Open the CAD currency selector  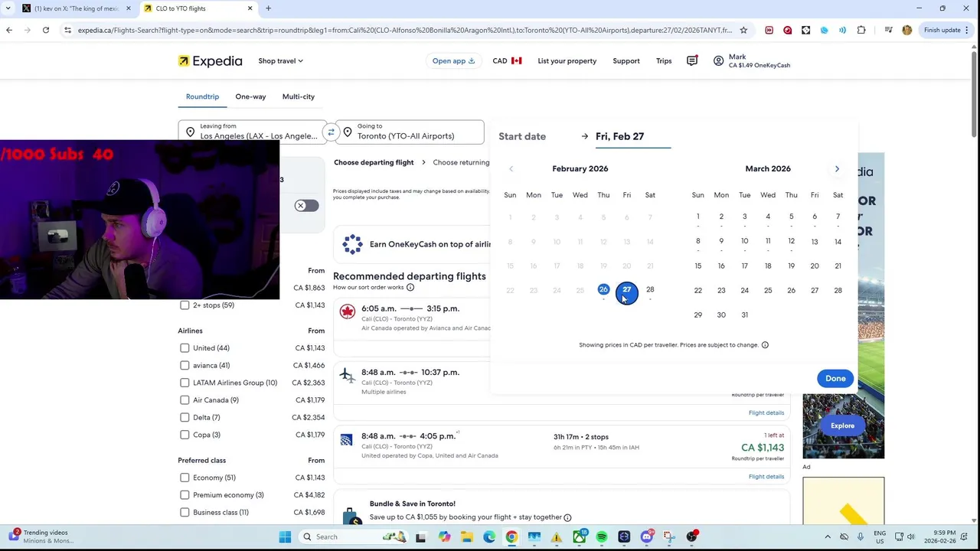coord(507,61)
